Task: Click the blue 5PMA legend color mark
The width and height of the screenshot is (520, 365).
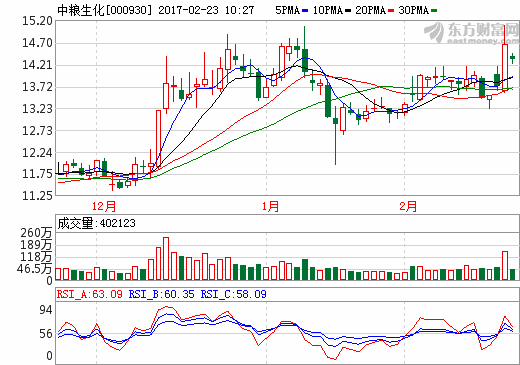Action: 305,11
